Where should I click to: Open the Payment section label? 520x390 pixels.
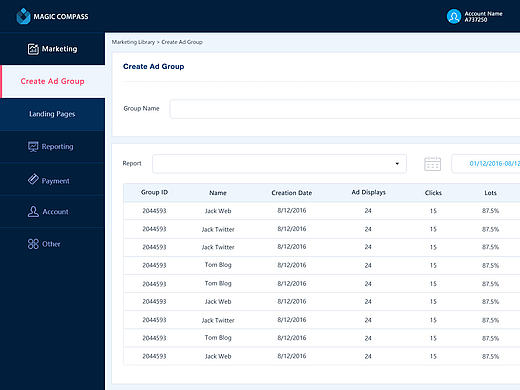[x=55, y=181]
